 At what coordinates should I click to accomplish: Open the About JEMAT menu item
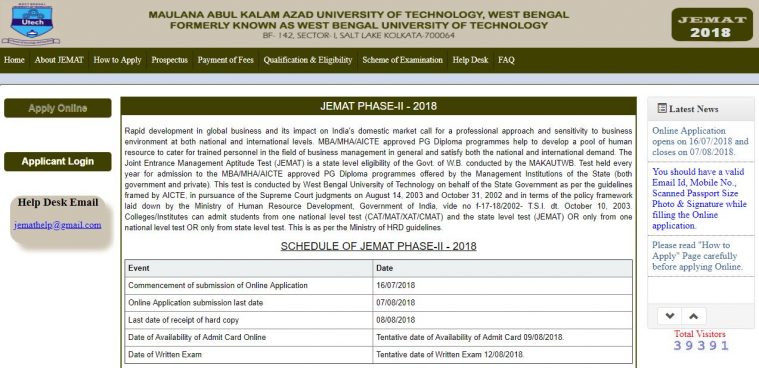(x=59, y=60)
